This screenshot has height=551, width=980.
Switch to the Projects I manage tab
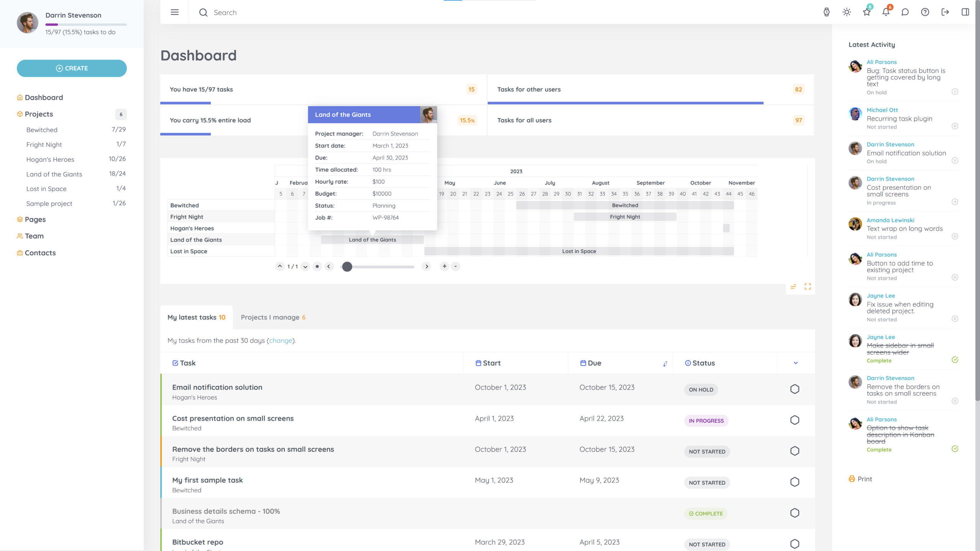273,317
